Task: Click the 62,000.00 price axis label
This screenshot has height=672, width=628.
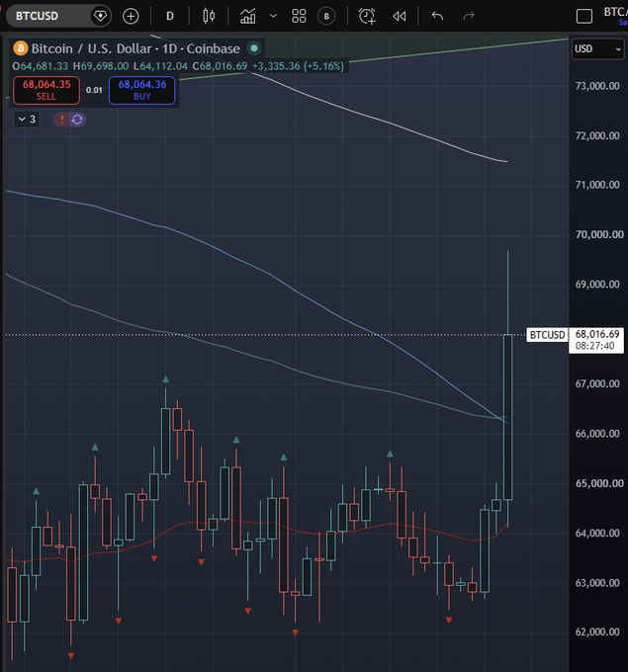Action: [x=597, y=632]
